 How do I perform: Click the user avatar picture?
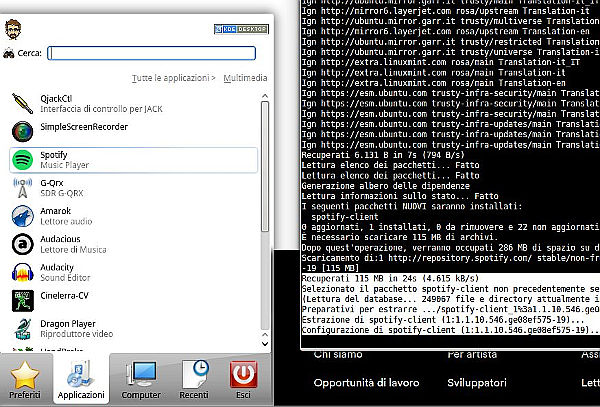13,29
